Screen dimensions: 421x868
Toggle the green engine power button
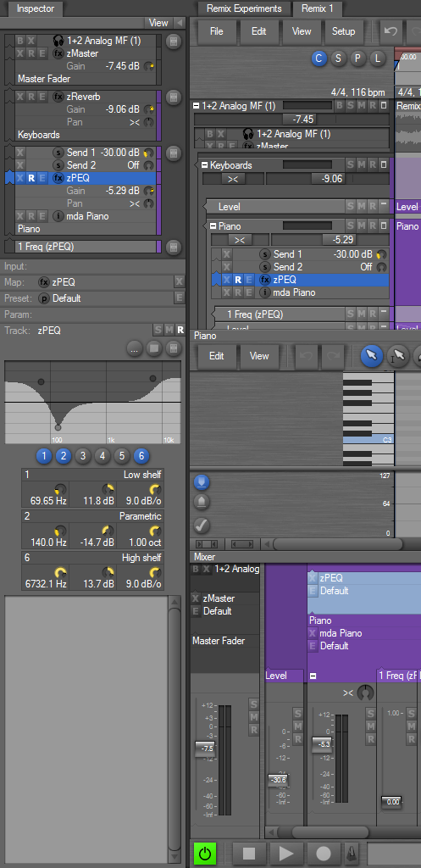point(205,854)
